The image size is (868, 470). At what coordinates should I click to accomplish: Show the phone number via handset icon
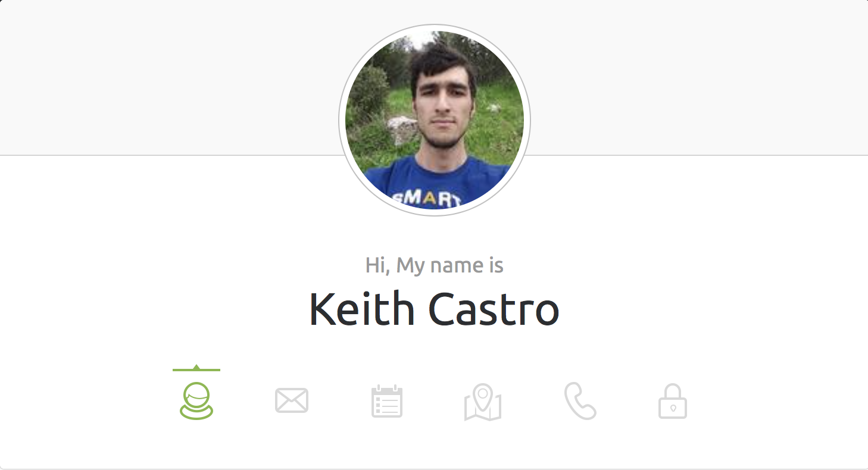[580, 401]
